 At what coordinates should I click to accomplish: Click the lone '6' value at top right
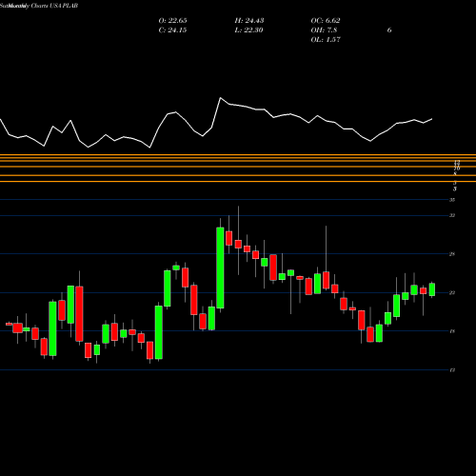(x=389, y=30)
